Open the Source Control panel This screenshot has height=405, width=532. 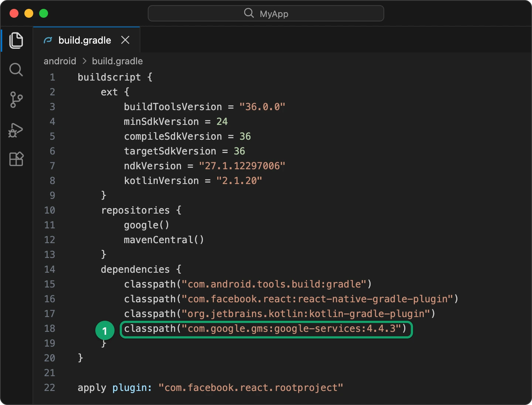coord(16,100)
